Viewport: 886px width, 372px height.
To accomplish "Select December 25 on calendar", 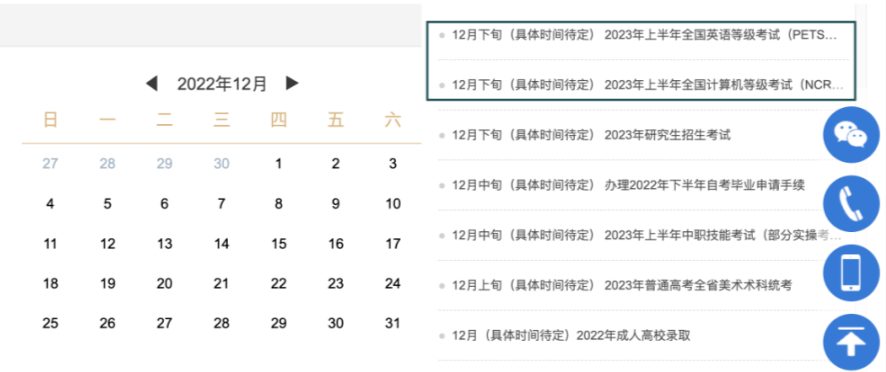I will click(50, 323).
